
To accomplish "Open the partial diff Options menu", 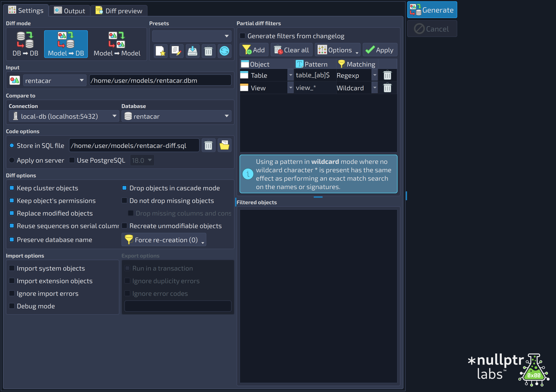I will click(337, 50).
